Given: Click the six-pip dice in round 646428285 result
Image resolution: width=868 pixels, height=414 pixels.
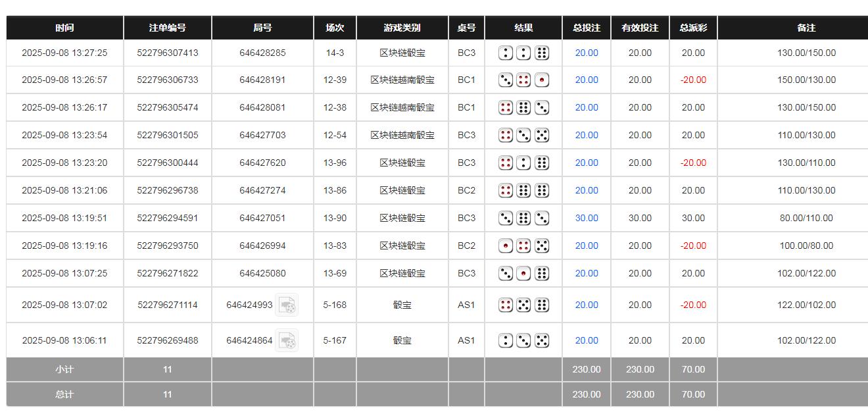Looking at the screenshot, I should click(541, 53).
